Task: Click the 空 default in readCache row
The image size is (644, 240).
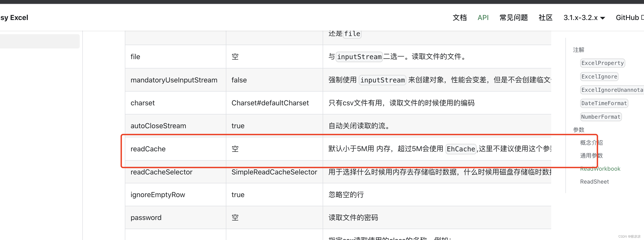Action: point(235,149)
